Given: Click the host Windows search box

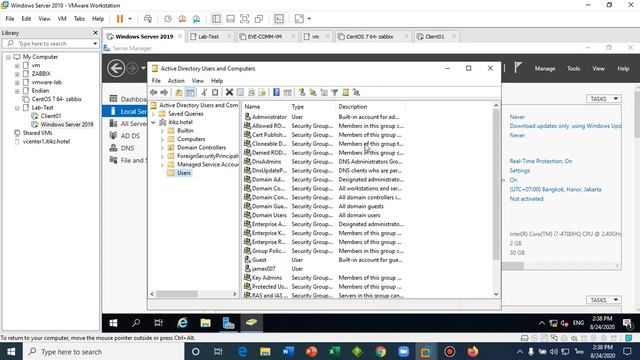Looking at the screenshot, I should [x=104, y=351].
